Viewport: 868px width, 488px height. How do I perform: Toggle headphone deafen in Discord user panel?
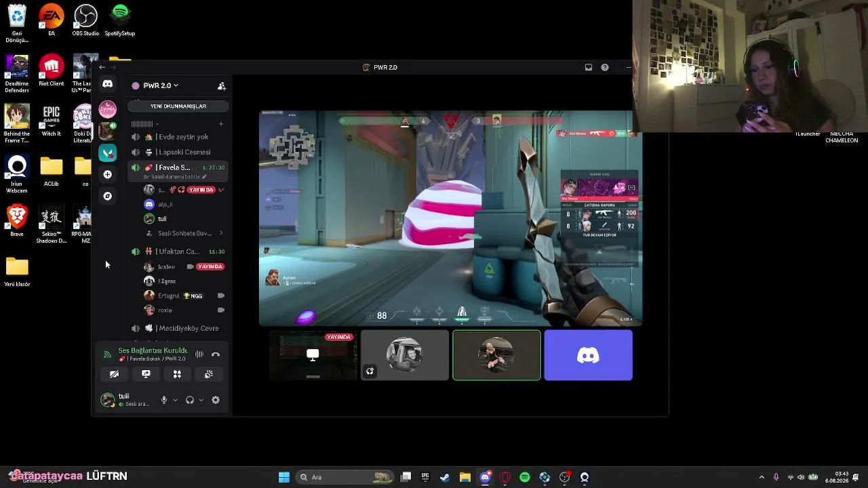[190, 400]
